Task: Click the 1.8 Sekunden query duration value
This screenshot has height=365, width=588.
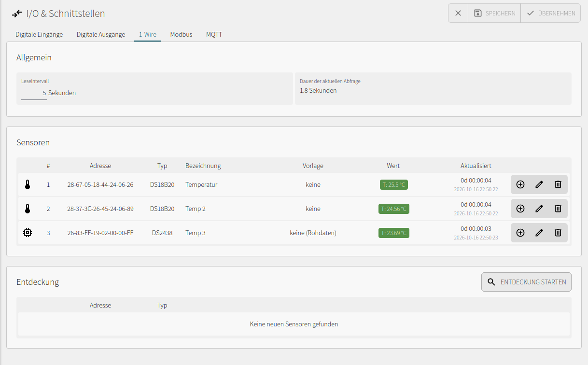Action: (318, 90)
